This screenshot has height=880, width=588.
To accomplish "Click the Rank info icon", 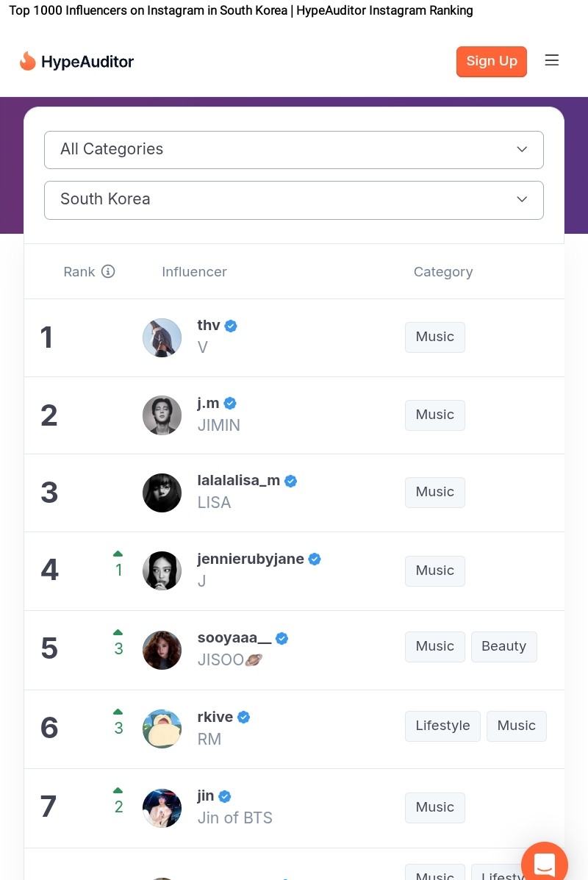I will click(x=108, y=271).
